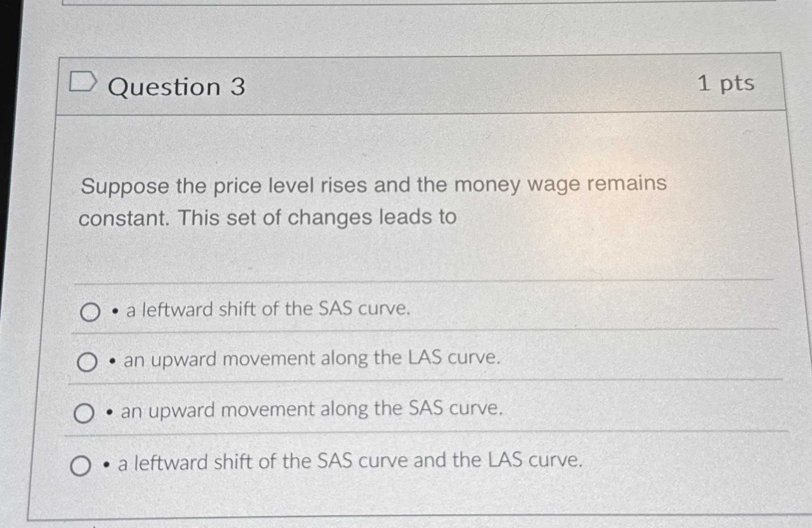812x528 pixels.
Task: Choose the upward movement along SAS answer
Action: [x=84, y=412]
